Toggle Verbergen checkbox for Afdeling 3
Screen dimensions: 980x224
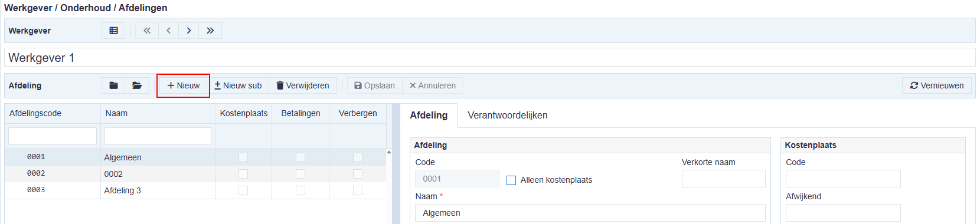(x=358, y=190)
